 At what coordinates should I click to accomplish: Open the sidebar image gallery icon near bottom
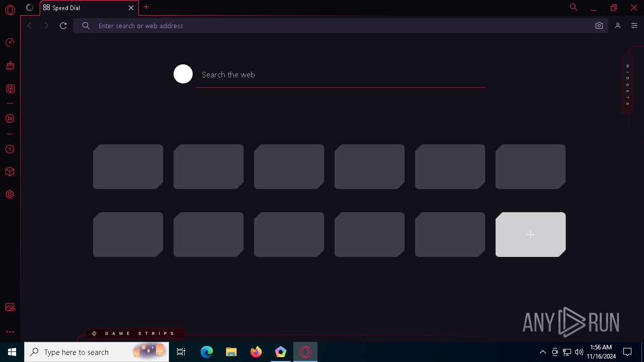tap(10, 307)
